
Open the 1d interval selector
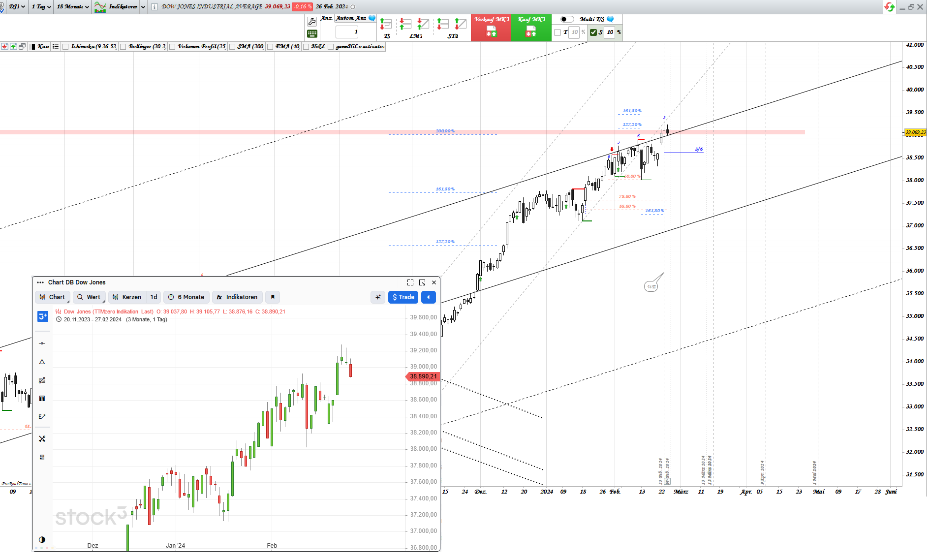154,297
